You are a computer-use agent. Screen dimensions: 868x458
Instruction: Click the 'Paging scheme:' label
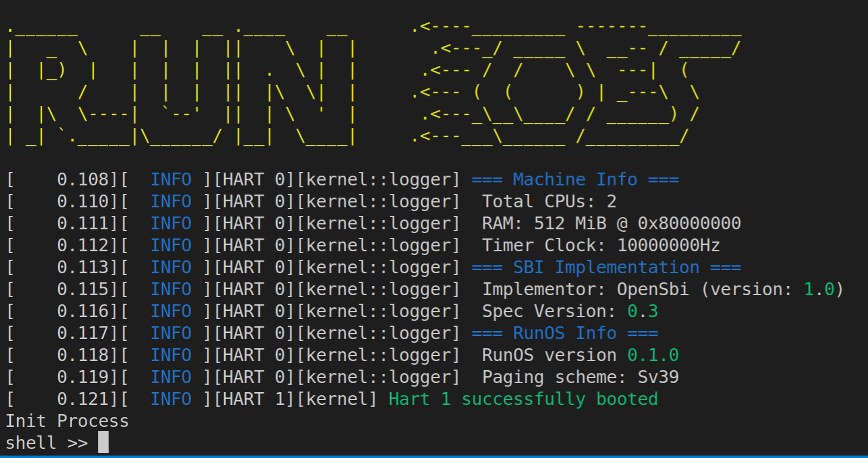pyautogui.click(x=555, y=377)
